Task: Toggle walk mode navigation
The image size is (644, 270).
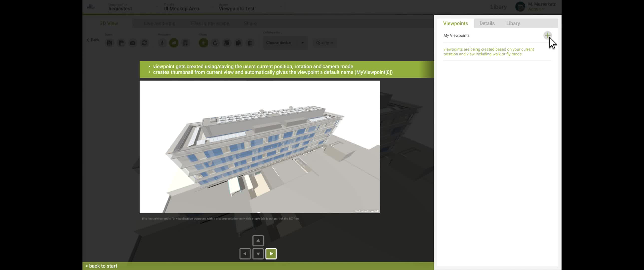Action: coord(162,43)
